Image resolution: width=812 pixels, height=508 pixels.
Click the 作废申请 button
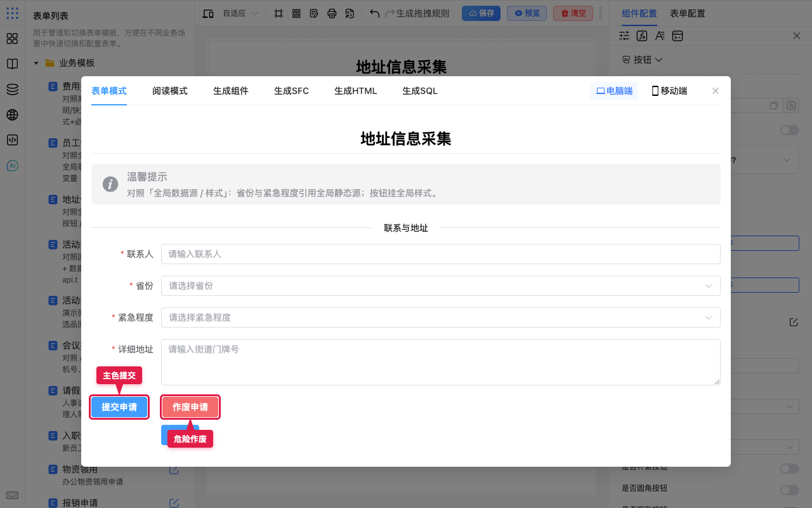(190, 407)
